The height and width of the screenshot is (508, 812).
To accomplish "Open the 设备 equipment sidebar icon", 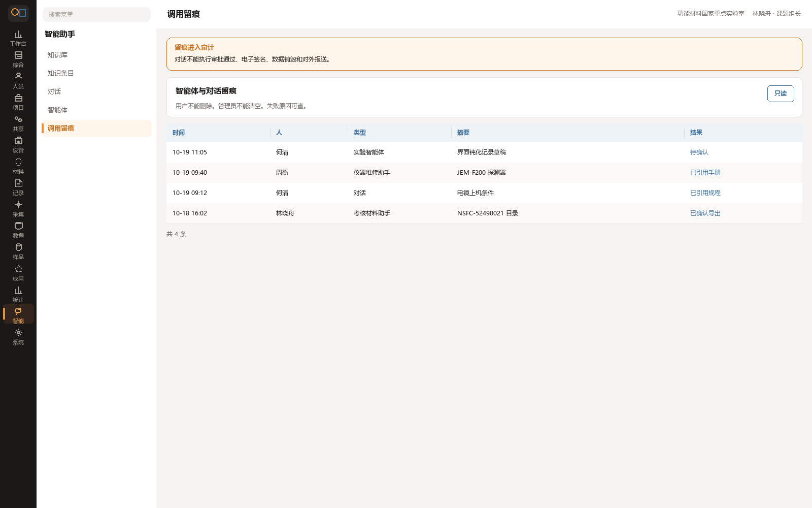I will click(18, 145).
